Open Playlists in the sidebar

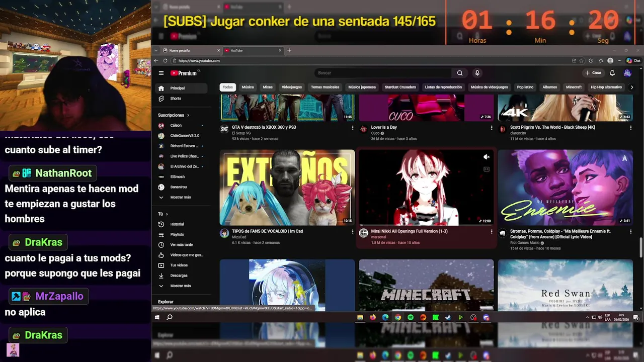pyautogui.click(x=181, y=234)
